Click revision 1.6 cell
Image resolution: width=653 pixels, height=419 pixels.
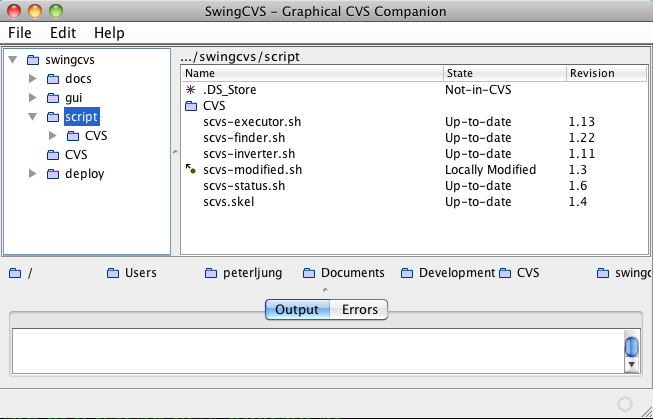click(x=578, y=186)
